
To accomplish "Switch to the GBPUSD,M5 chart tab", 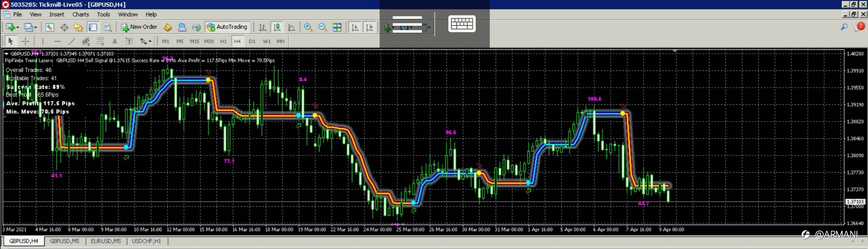I will pos(65,241).
